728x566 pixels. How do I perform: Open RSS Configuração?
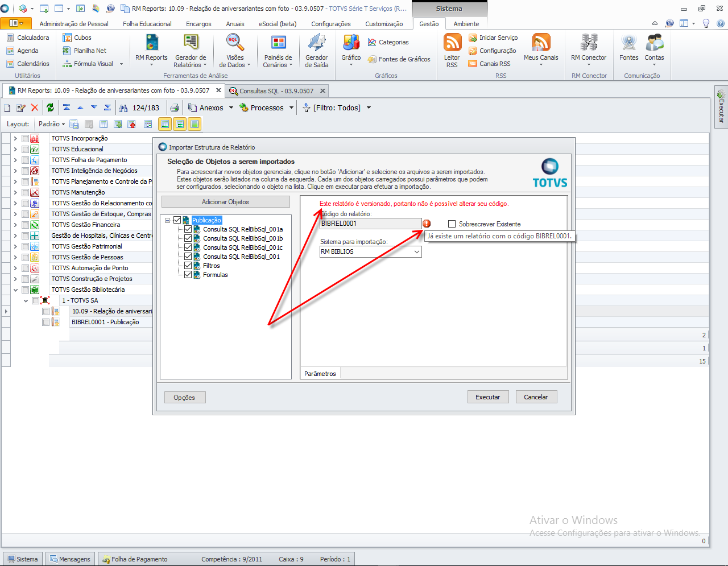493,51
